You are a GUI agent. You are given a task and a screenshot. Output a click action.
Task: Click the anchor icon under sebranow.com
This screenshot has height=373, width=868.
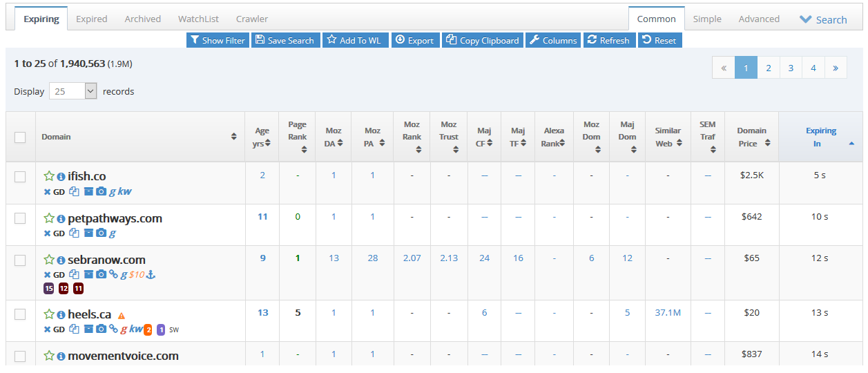pos(151,275)
